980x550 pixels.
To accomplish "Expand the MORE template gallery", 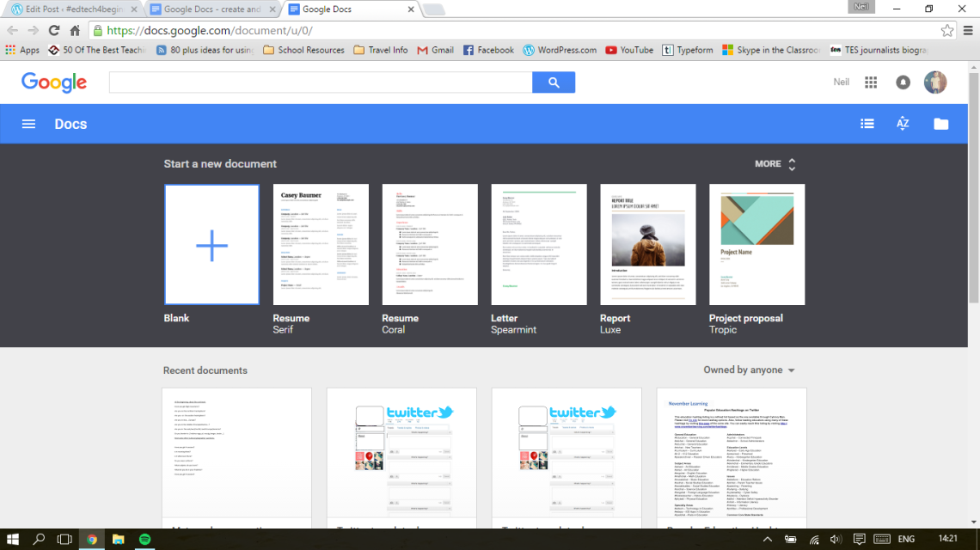I will tap(770, 163).
